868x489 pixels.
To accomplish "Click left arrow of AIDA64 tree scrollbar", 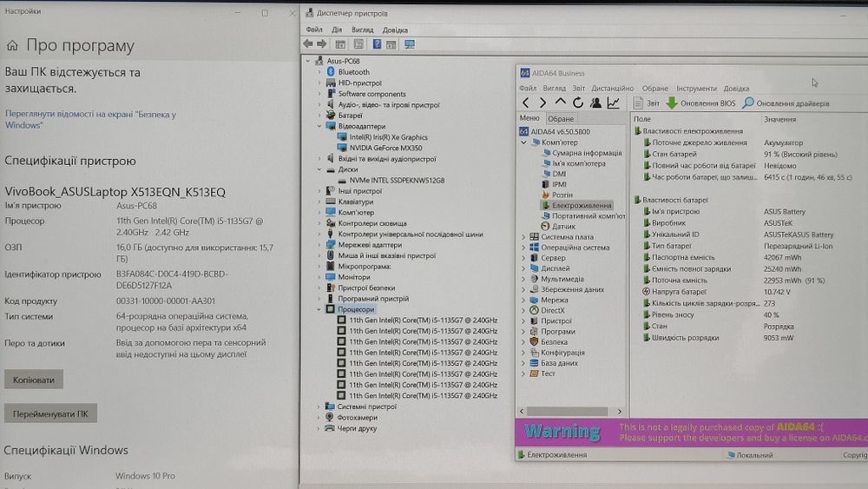I will point(522,412).
